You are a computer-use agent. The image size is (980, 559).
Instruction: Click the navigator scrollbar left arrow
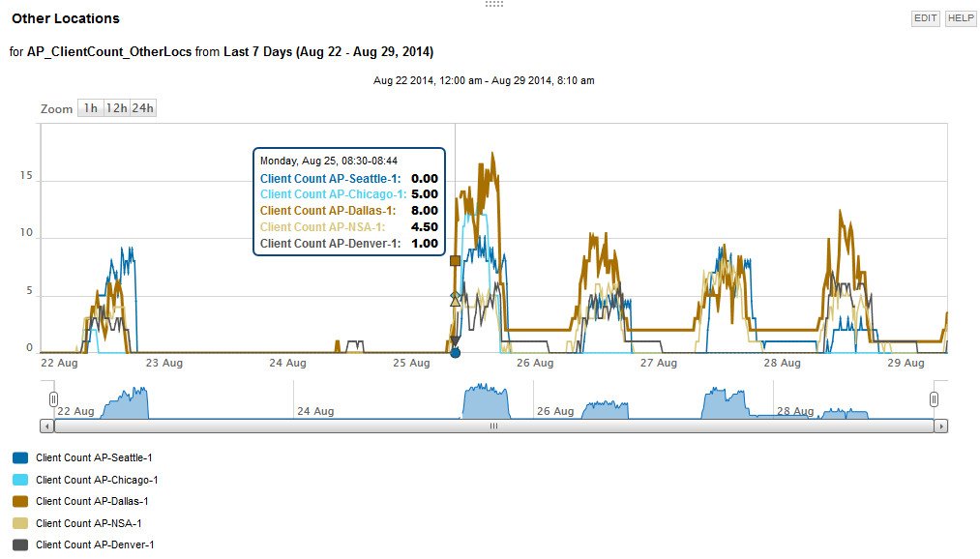46,426
